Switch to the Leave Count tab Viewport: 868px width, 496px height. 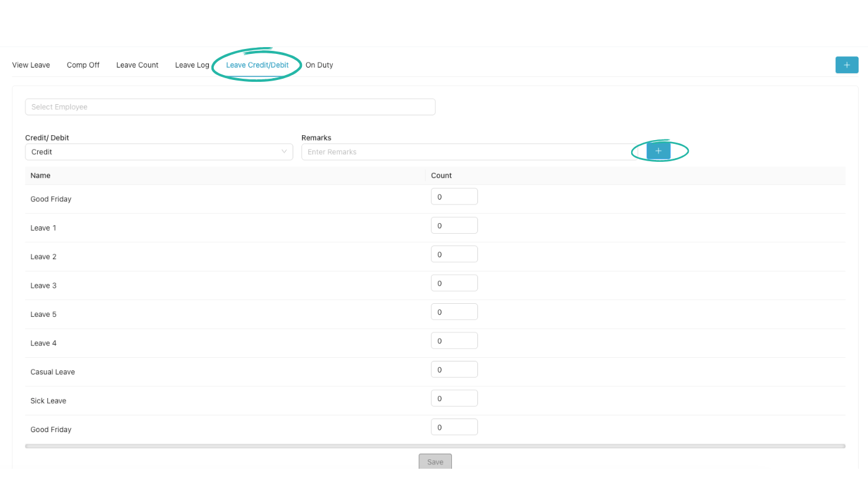point(137,64)
